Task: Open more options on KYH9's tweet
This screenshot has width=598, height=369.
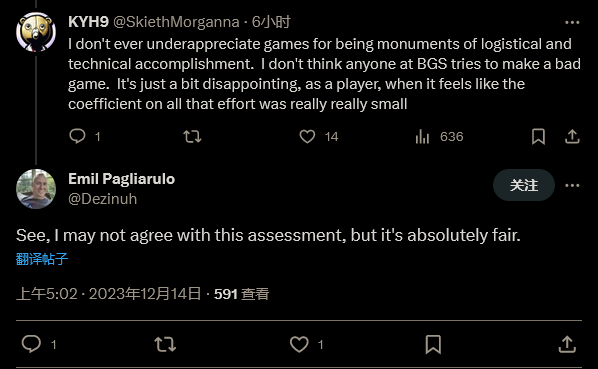Action: click(x=572, y=22)
